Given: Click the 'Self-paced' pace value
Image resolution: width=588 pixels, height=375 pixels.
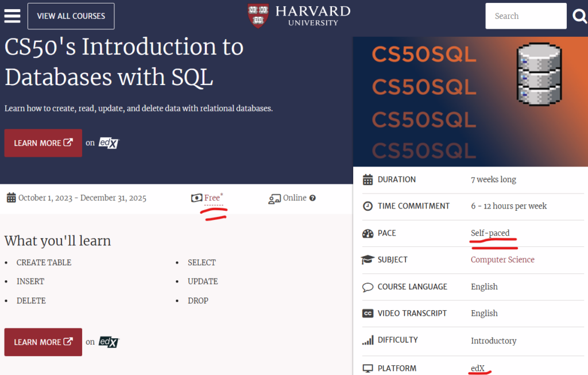Looking at the screenshot, I should 490,233.
